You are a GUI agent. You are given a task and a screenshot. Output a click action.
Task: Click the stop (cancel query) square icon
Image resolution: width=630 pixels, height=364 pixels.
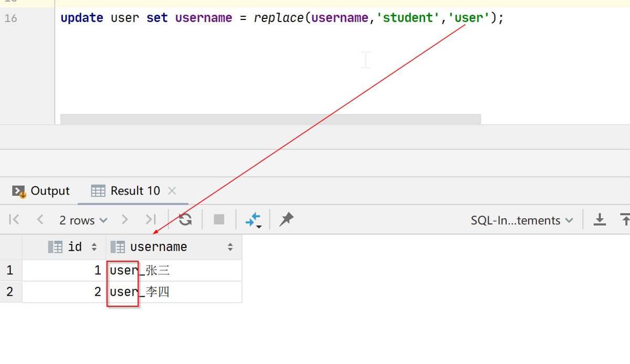tap(219, 220)
